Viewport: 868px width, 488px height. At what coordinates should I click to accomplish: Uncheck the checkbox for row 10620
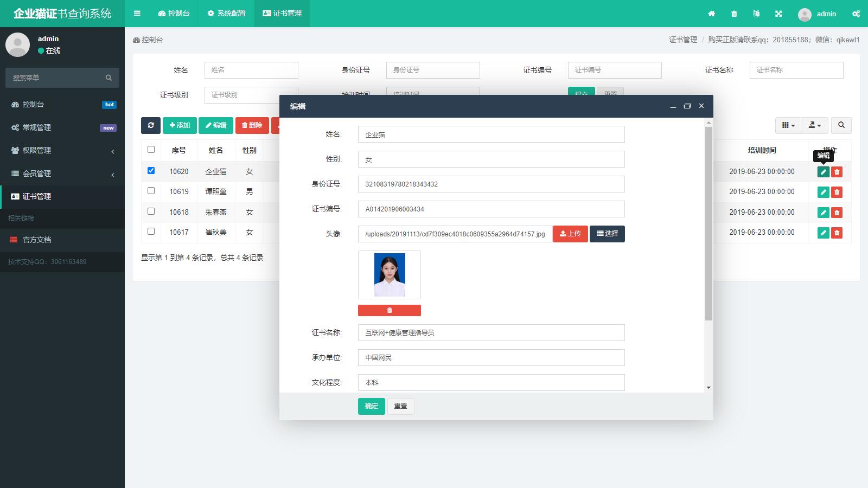point(151,170)
